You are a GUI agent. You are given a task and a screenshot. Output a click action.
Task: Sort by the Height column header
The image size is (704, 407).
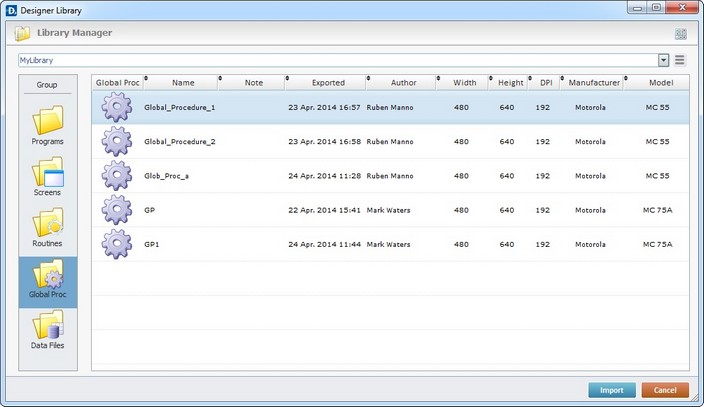click(x=510, y=83)
